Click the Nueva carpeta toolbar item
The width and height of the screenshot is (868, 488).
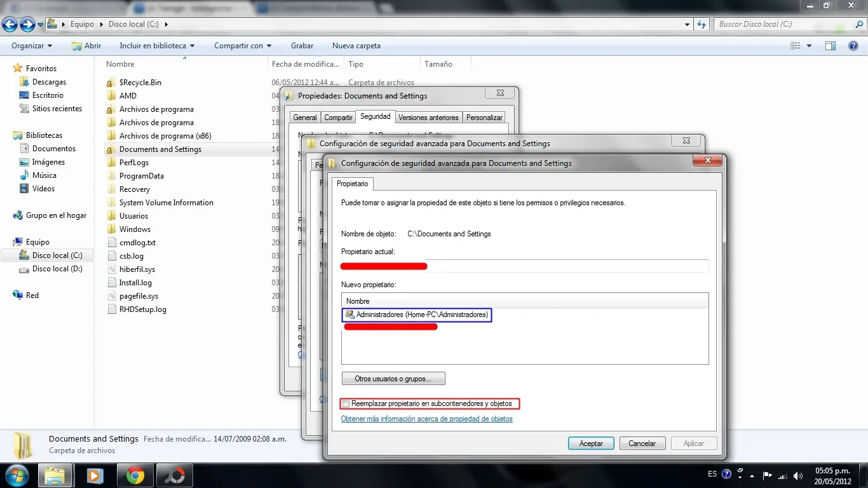(356, 46)
